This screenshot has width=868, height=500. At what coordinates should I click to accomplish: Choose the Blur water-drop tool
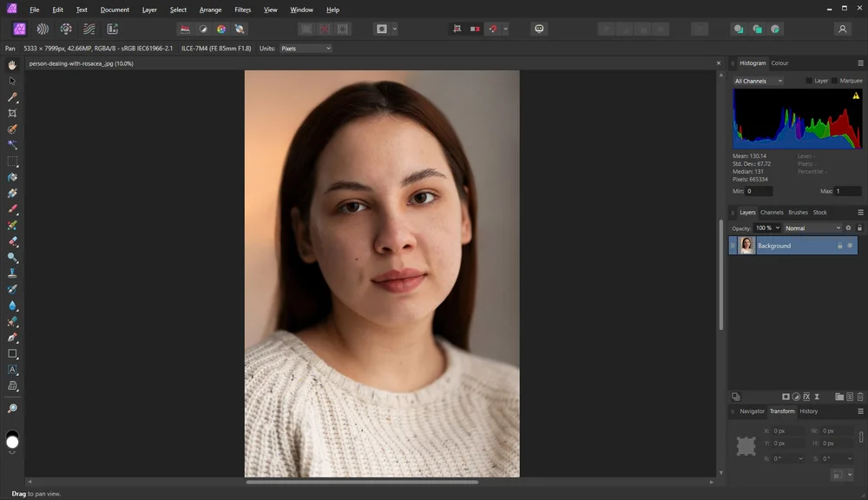point(12,306)
